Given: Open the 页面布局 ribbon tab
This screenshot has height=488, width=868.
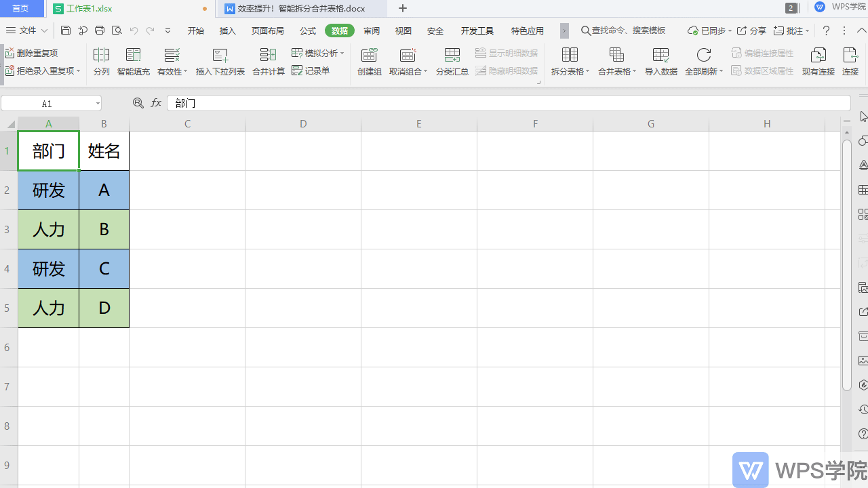Looking at the screenshot, I should pyautogui.click(x=268, y=31).
